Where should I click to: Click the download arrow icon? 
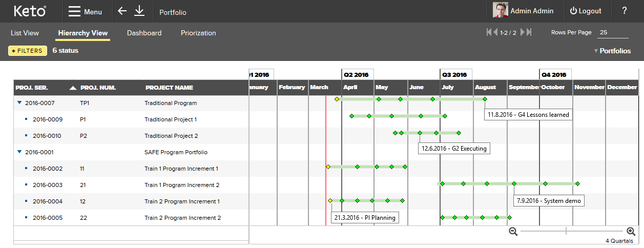click(x=139, y=11)
